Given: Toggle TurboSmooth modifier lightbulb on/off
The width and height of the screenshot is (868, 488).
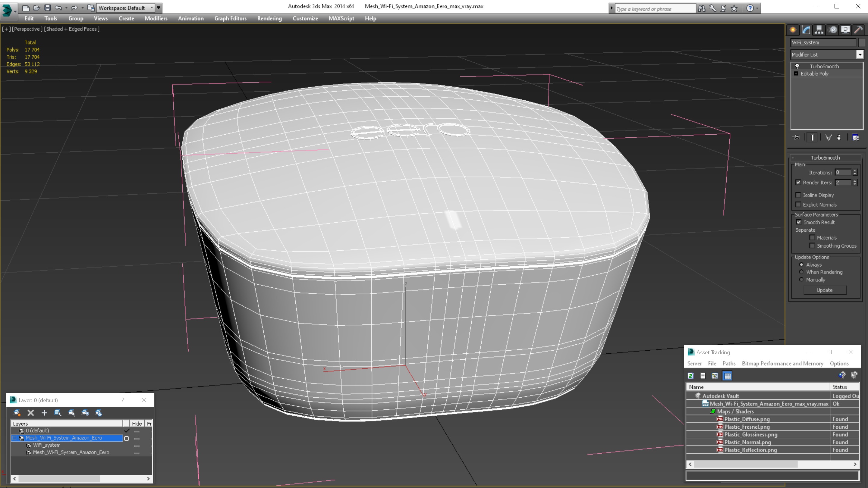Looking at the screenshot, I should [797, 66].
